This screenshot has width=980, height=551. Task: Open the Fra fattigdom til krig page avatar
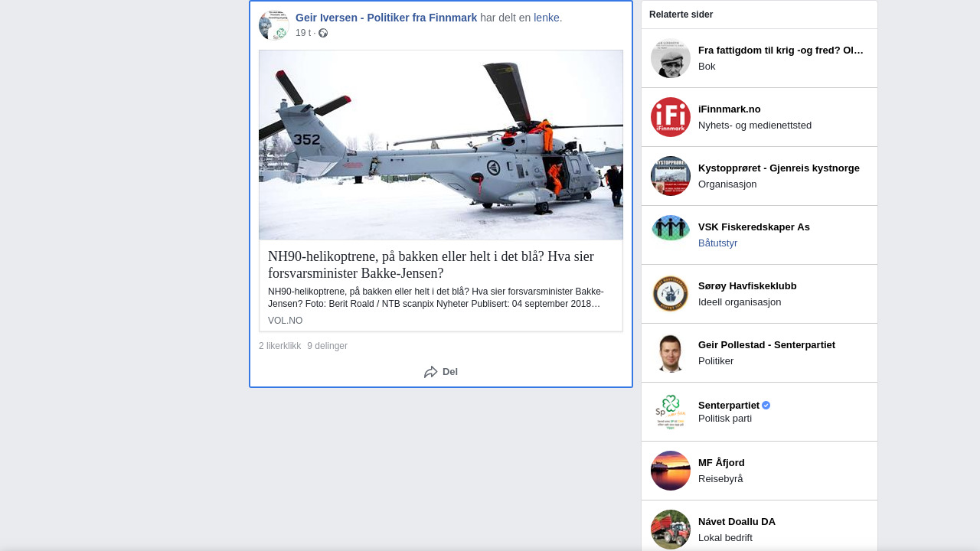[x=671, y=58]
